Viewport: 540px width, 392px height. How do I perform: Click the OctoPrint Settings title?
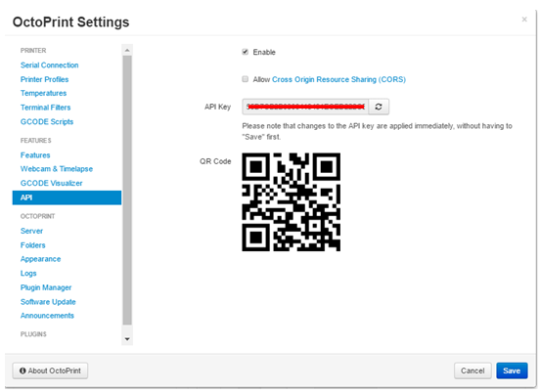pyautogui.click(x=71, y=22)
